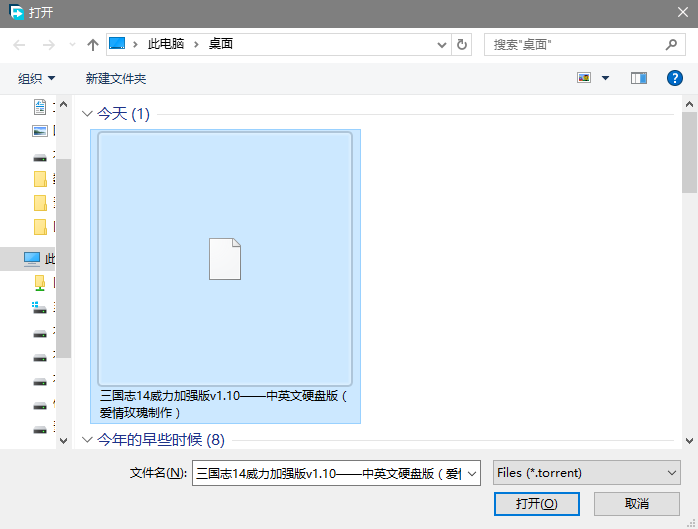This screenshot has height=529, width=698.
Task: Open the 文件名 combo box dropdown arrow
Action: click(x=472, y=473)
